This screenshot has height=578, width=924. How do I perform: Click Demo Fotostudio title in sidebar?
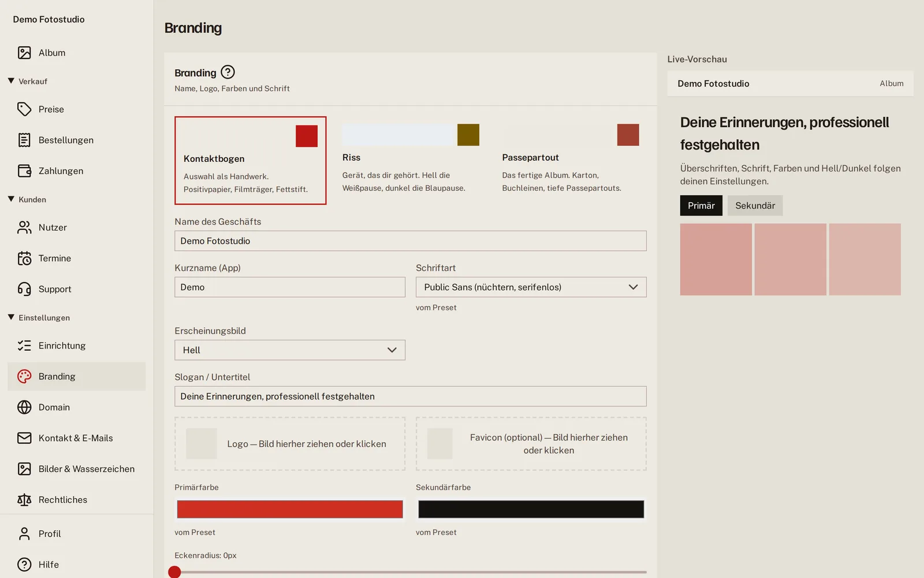[x=49, y=20]
